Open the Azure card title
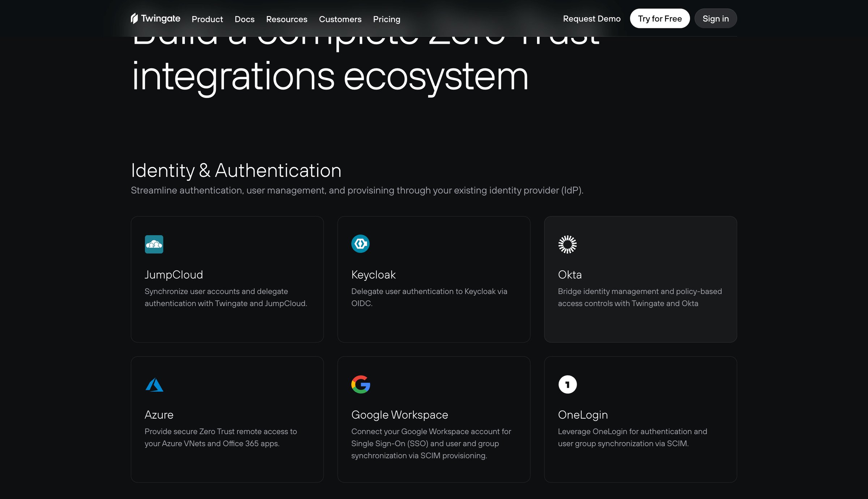Image resolution: width=868 pixels, height=499 pixels. tap(159, 415)
